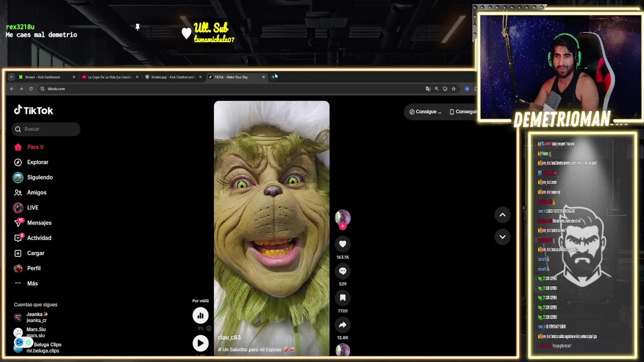Screen dimensions: 644x362
Task: Click the Buscar search field
Action: [46, 129]
